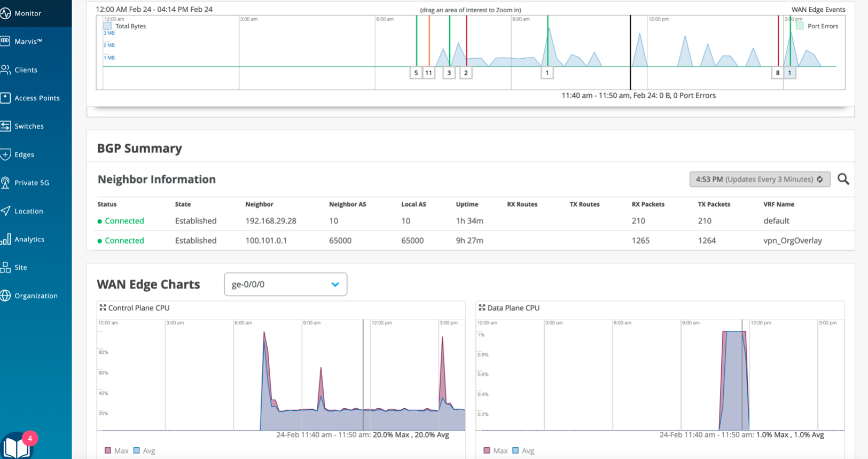Open the Location arrow icon
868x459 pixels.
coord(5,211)
